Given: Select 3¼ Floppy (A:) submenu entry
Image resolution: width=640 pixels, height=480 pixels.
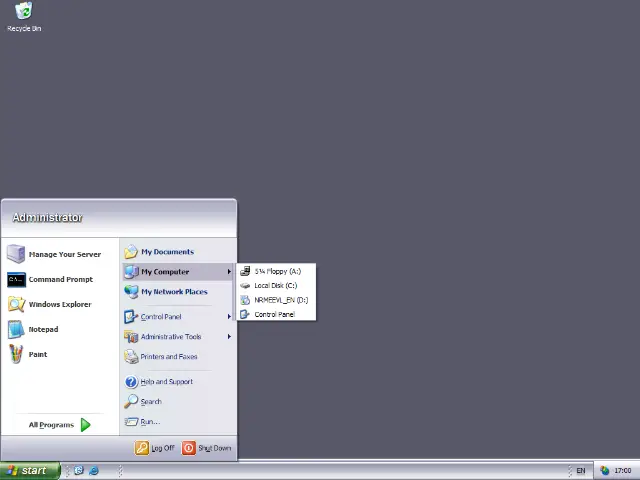Looking at the screenshot, I should 276,271.
